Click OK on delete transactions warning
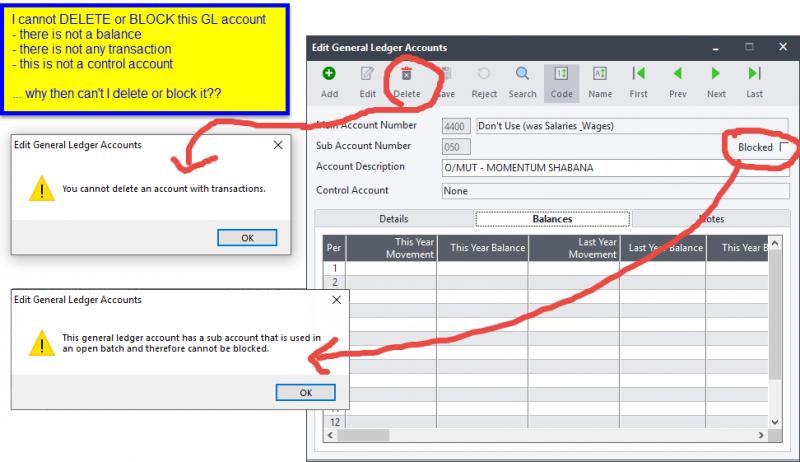The image size is (800, 462). tap(246, 237)
